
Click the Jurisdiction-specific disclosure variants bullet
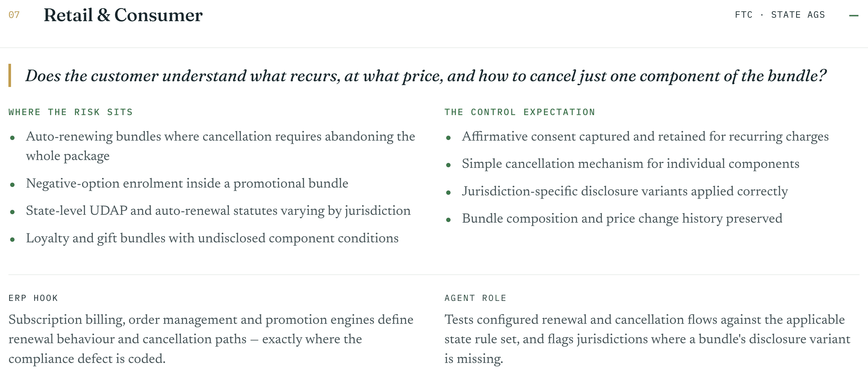click(x=625, y=192)
